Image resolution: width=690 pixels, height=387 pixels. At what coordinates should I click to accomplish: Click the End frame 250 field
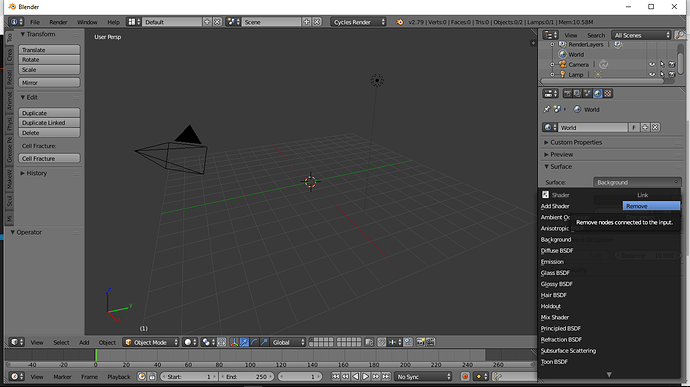point(247,376)
